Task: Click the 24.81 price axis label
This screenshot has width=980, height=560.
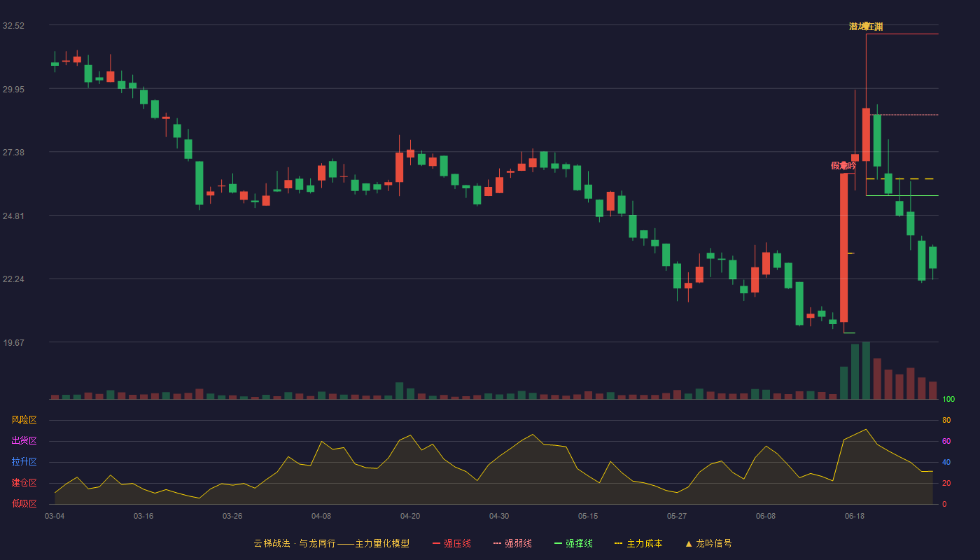Action: 13,216
